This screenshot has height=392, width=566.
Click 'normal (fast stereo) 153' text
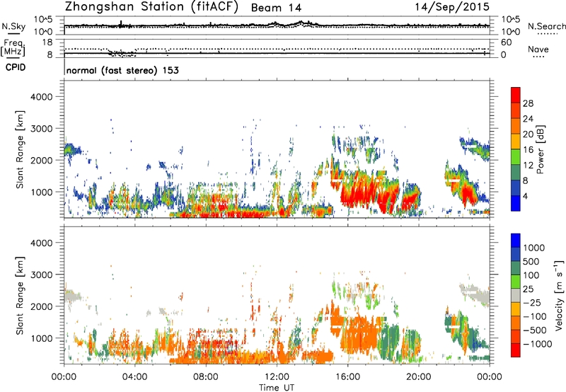[122, 70]
